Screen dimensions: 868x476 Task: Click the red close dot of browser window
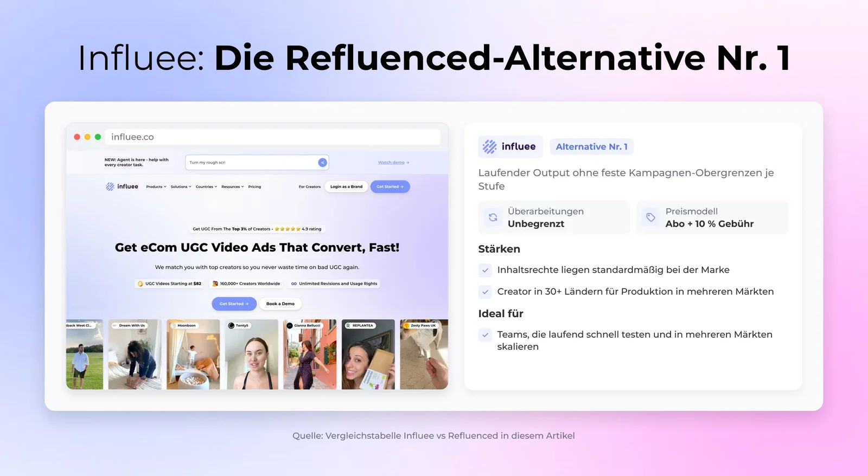pyautogui.click(x=77, y=137)
